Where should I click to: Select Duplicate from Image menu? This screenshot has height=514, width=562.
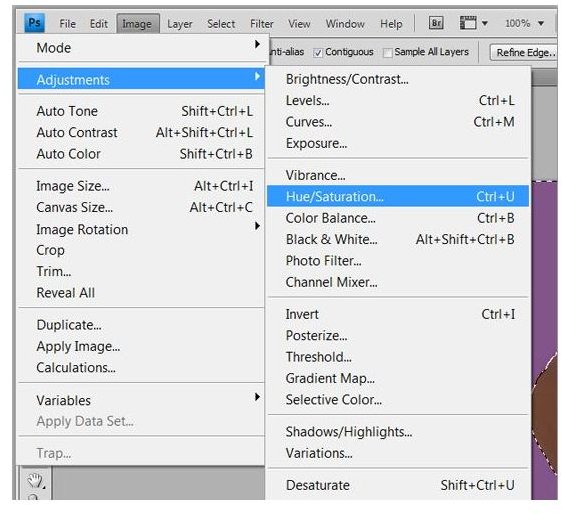click(x=142, y=325)
